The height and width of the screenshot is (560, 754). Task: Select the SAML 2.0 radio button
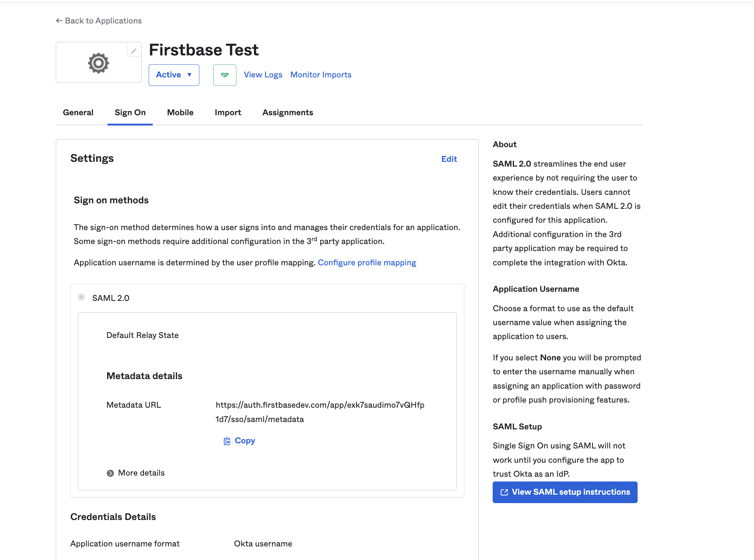pyautogui.click(x=81, y=297)
